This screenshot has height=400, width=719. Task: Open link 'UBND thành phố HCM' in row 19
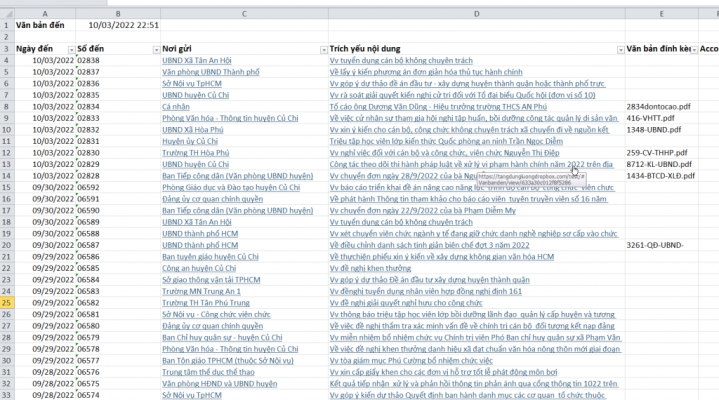pyautogui.click(x=200, y=233)
